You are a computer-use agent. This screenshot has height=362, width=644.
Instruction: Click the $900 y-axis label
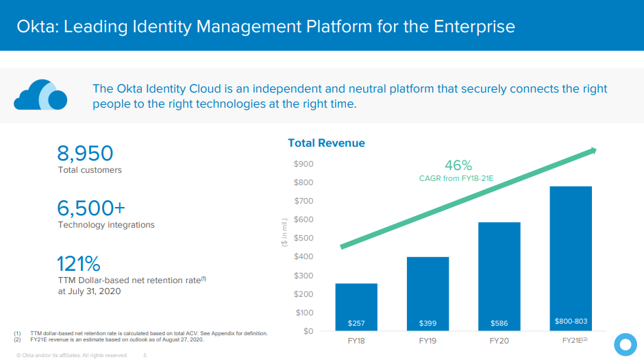click(304, 164)
